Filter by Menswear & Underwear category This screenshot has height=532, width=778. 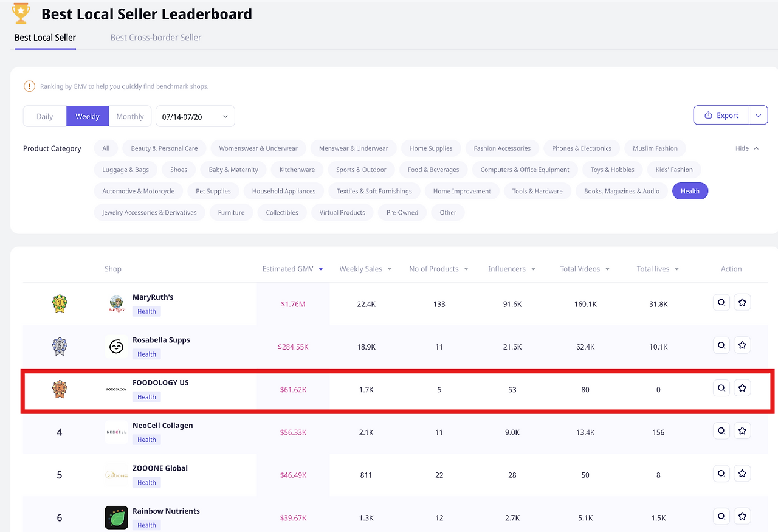tap(354, 148)
